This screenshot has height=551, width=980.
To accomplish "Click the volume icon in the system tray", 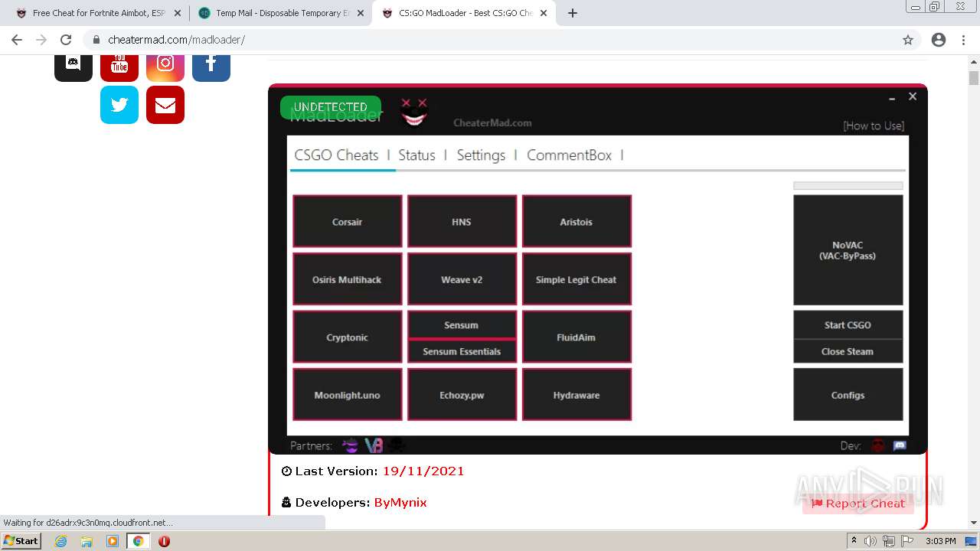I will [x=871, y=541].
